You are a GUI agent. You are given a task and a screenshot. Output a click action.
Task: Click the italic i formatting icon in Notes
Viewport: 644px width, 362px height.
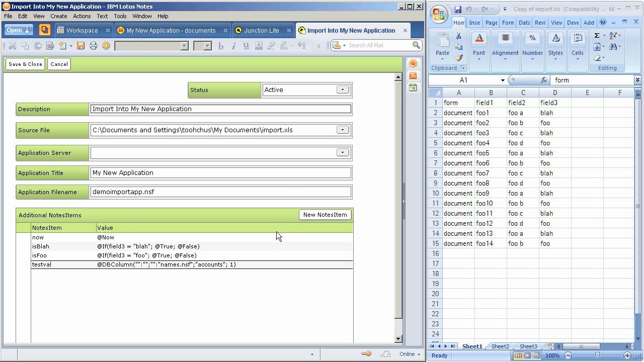coord(233,46)
